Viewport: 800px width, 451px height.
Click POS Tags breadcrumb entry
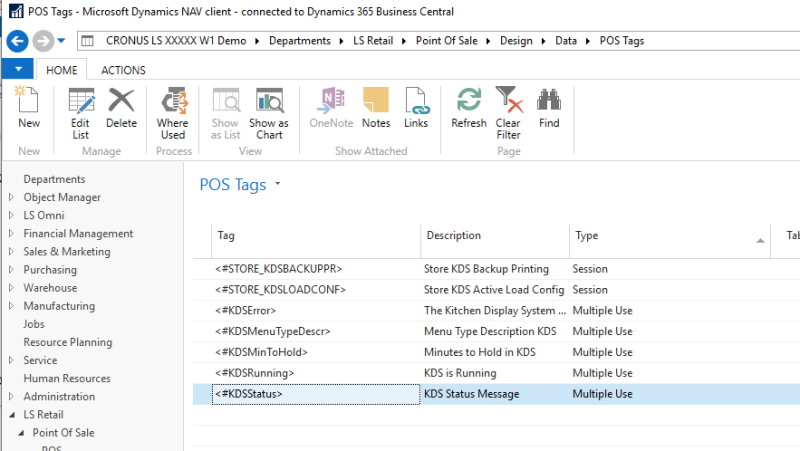click(622, 41)
